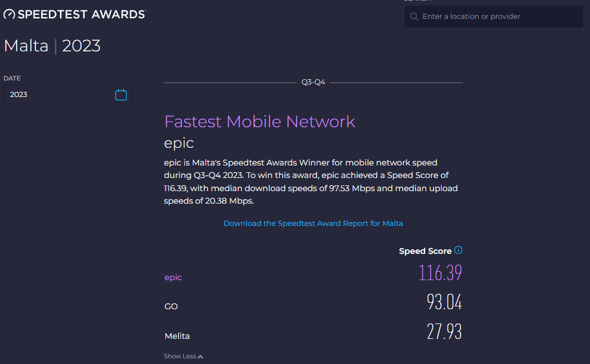The image size is (590, 364).
Task: Expand the DATE selection control
Action: [68, 94]
